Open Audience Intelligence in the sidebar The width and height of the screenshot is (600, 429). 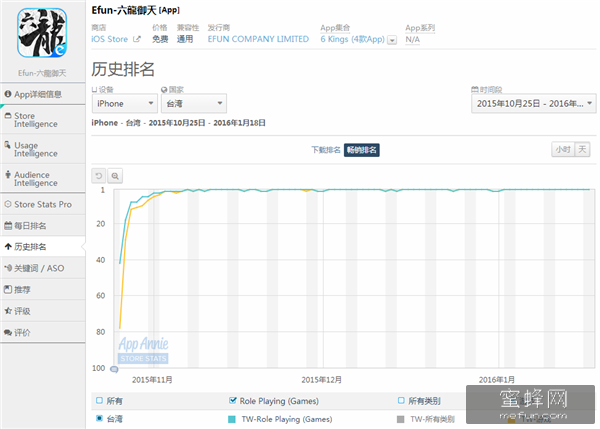coord(42,179)
